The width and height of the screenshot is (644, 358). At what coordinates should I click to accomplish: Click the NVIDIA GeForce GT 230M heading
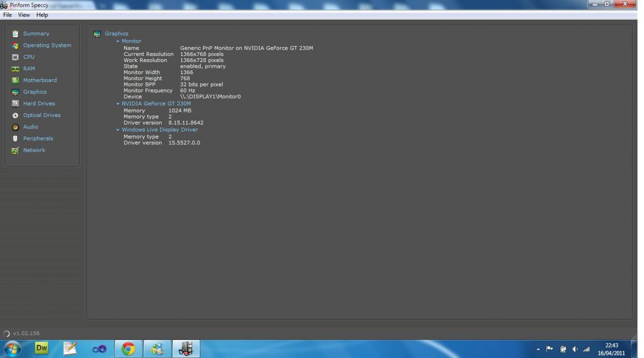click(156, 104)
